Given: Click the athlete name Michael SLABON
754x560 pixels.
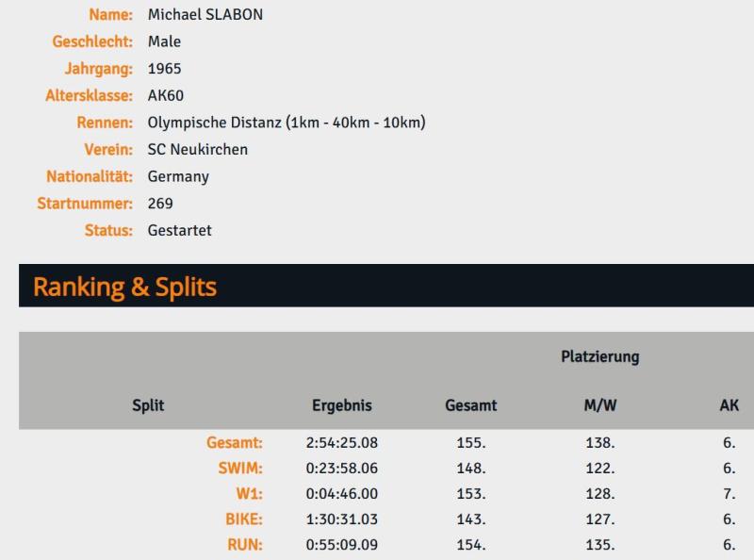Looking at the screenshot, I should [x=205, y=15].
